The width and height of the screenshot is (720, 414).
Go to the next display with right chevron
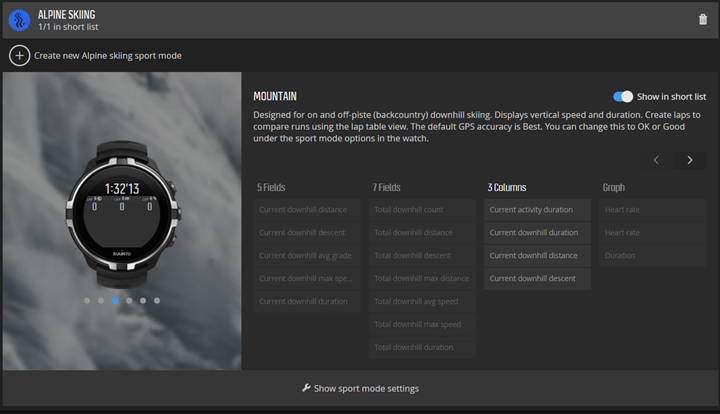click(690, 160)
